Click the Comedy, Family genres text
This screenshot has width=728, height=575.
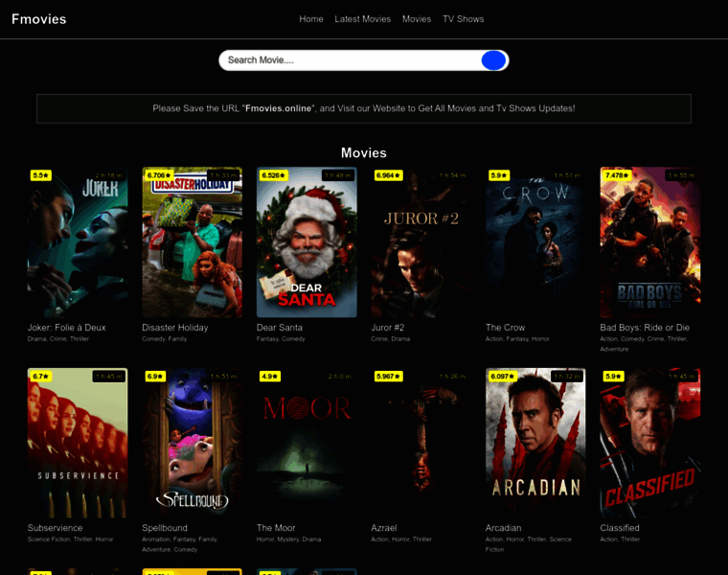[x=165, y=339]
